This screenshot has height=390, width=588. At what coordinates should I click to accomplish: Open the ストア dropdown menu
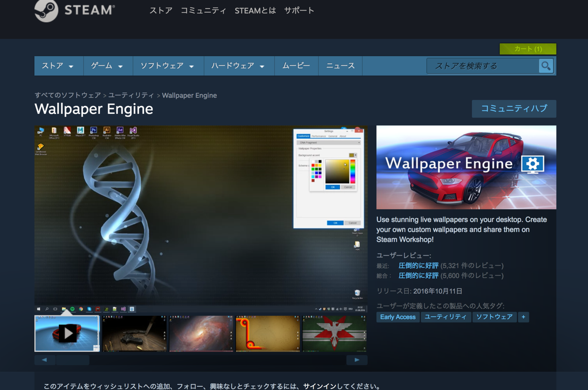[58, 66]
